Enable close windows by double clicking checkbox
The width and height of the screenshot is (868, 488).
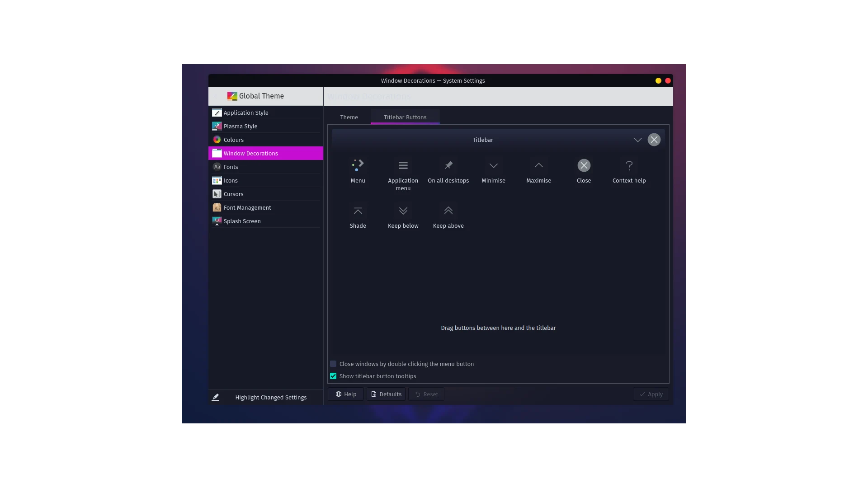pyautogui.click(x=333, y=364)
